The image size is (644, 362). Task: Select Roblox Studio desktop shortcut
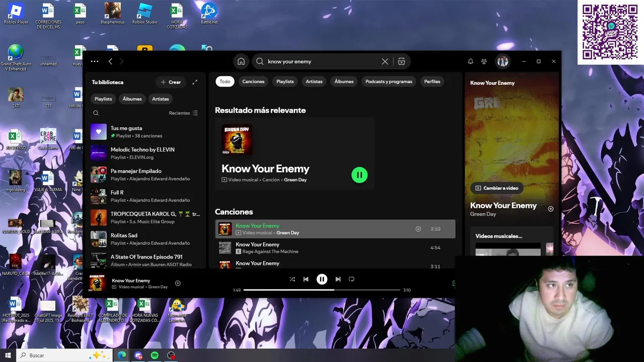(x=145, y=14)
